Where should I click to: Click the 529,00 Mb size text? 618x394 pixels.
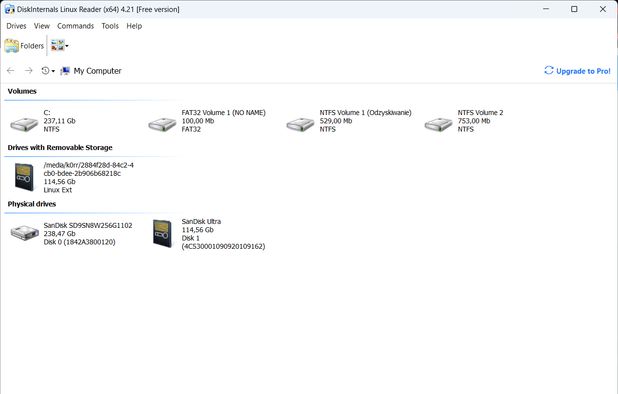[x=336, y=121]
